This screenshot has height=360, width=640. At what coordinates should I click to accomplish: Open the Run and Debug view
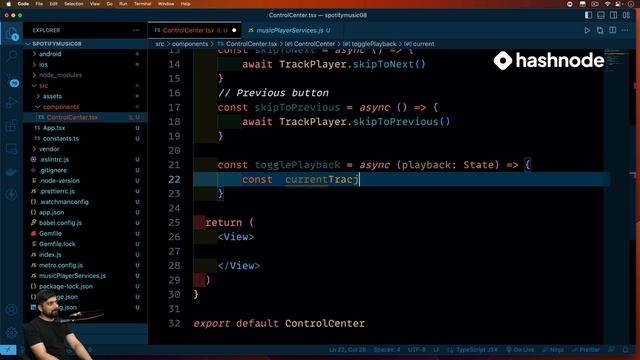point(11,103)
